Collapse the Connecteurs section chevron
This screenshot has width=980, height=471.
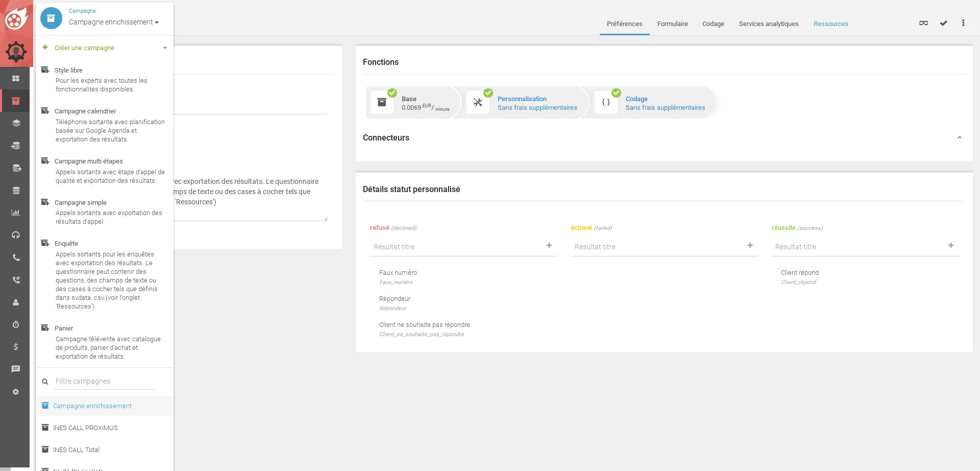tap(960, 137)
